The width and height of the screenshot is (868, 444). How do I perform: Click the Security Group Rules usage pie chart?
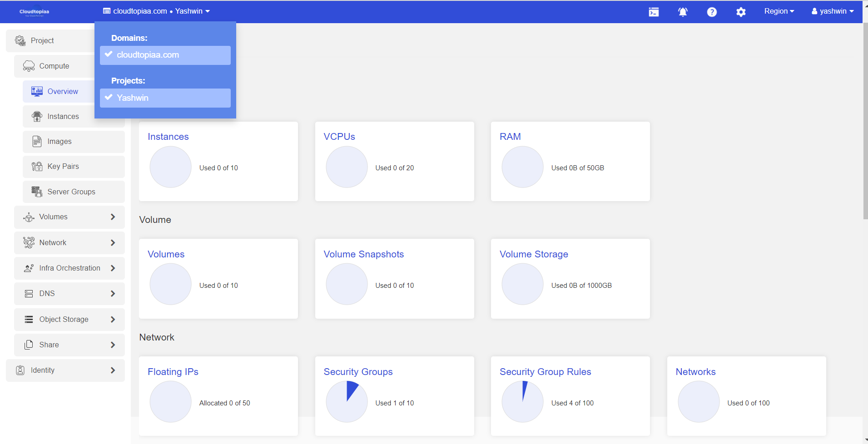point(522,401)
